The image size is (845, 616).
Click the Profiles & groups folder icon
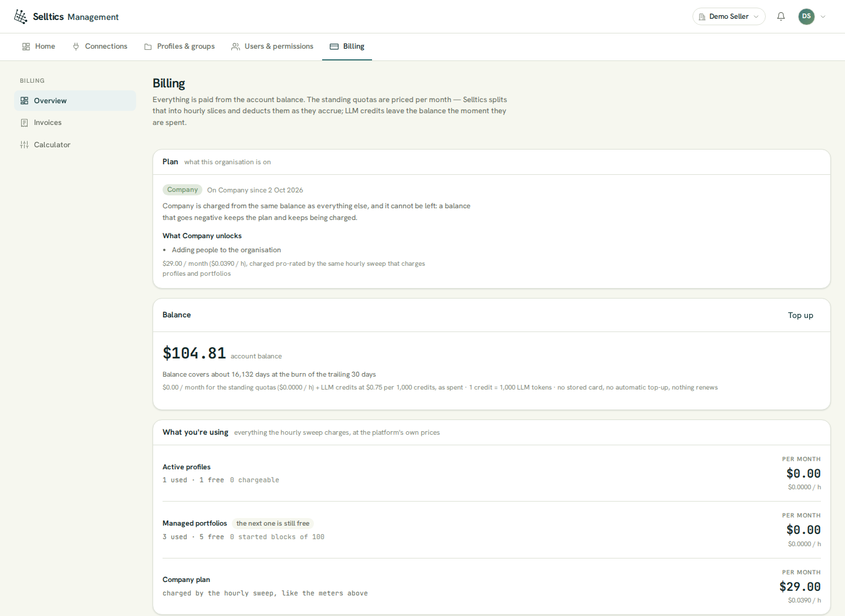click(x=148, y=46)
